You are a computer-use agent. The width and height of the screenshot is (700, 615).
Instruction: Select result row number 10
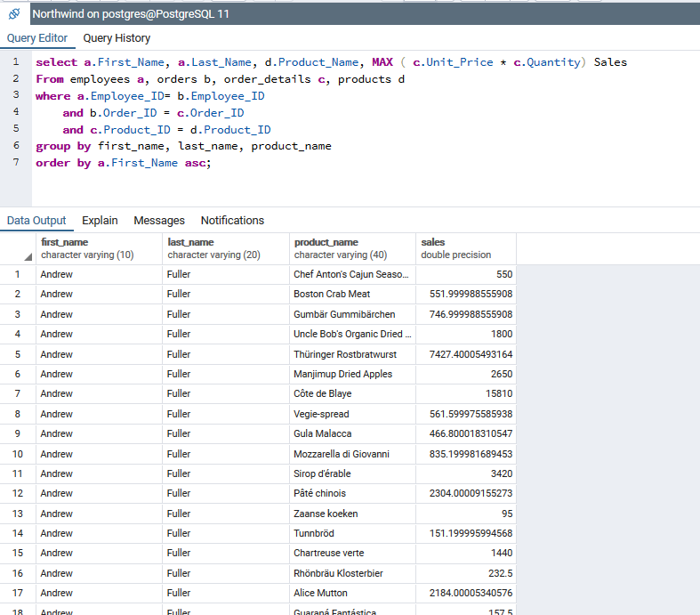pyautogui.click(x=18, y=454)
